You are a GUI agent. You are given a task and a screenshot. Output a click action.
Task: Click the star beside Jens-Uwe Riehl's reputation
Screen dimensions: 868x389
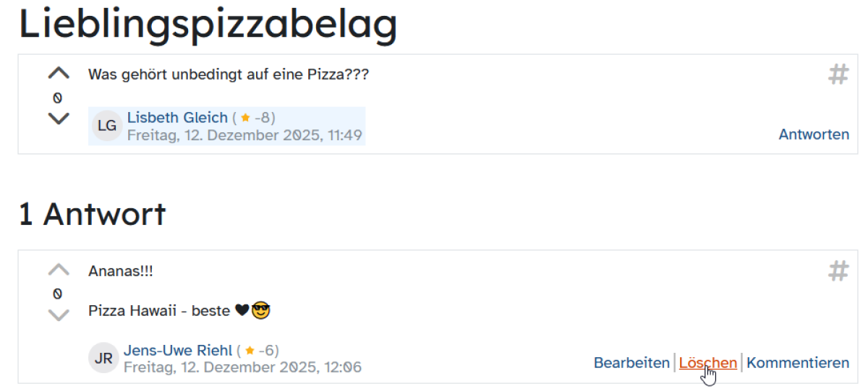pos(250,351)
